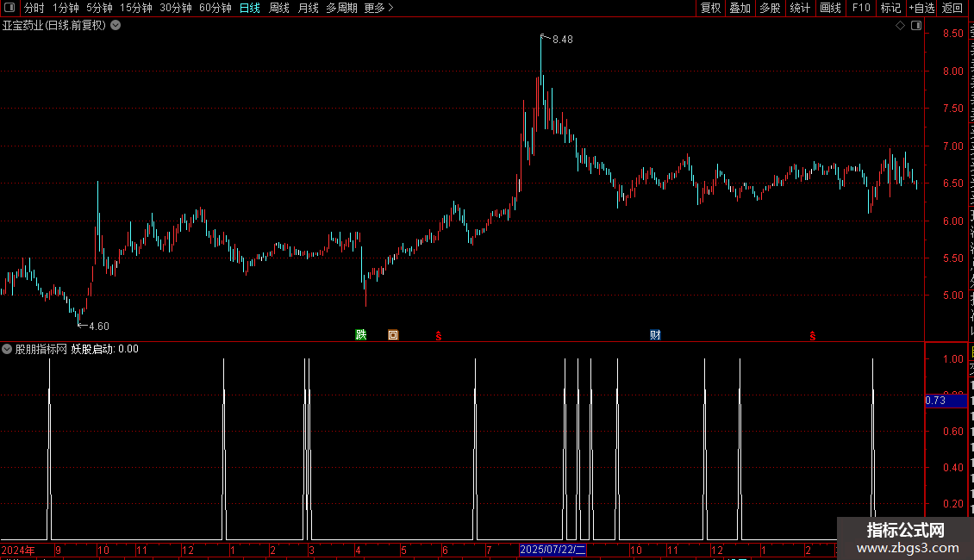974x560 pixels.
Task: Switch to 日线 daily chart
Action: pos(250,8)
